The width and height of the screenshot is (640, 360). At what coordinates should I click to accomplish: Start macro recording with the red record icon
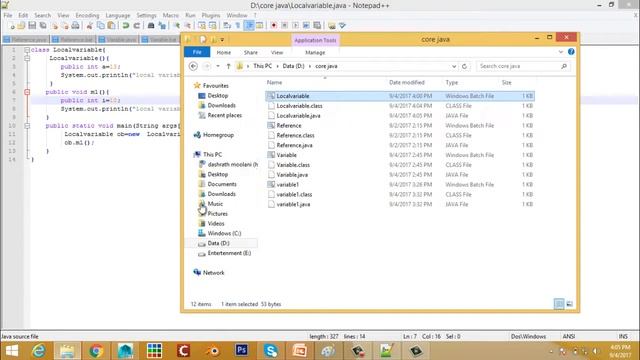point(273,26)
